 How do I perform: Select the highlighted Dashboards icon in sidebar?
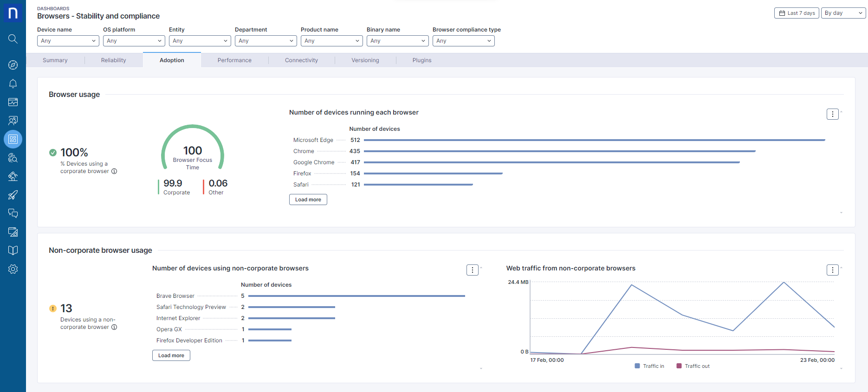click(13, 139)
